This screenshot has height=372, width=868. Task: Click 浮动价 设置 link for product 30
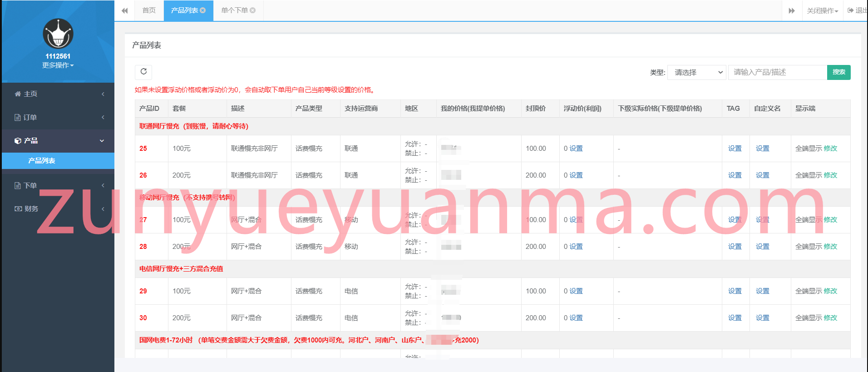[576, 318]
